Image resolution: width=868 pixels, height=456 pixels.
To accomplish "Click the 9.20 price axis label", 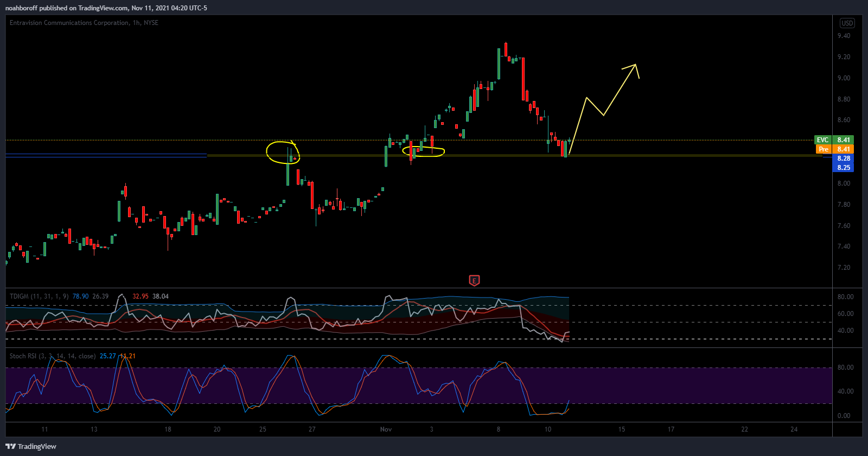I will tap(844, 57).
